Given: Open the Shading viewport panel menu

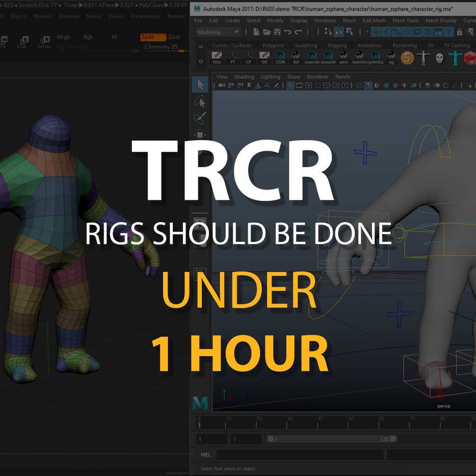Looking at the screenshot, I should click(x=244, y=77).
